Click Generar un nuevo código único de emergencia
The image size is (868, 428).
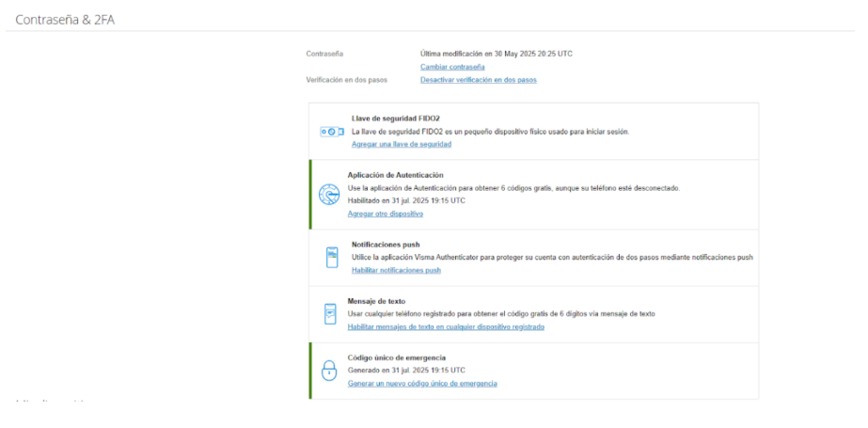(x=422, y=383)
